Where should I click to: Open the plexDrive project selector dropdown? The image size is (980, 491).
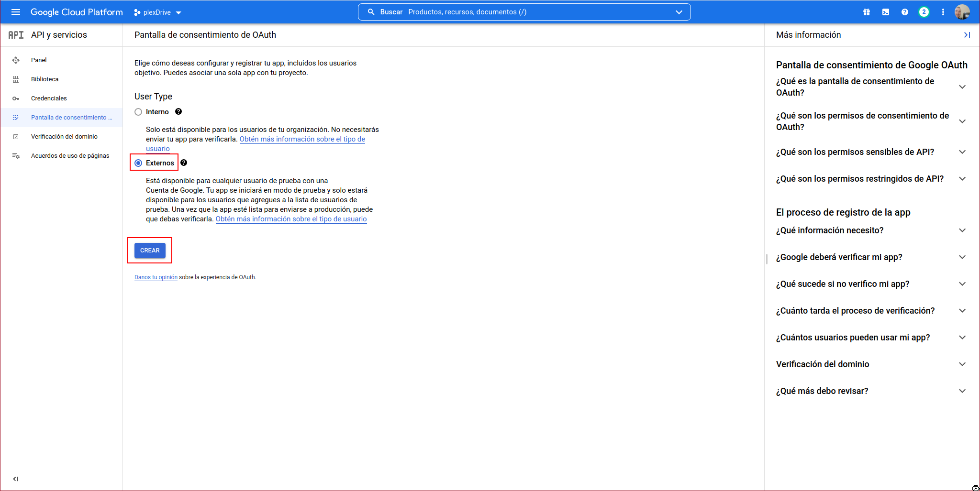(x=157, y=12)
